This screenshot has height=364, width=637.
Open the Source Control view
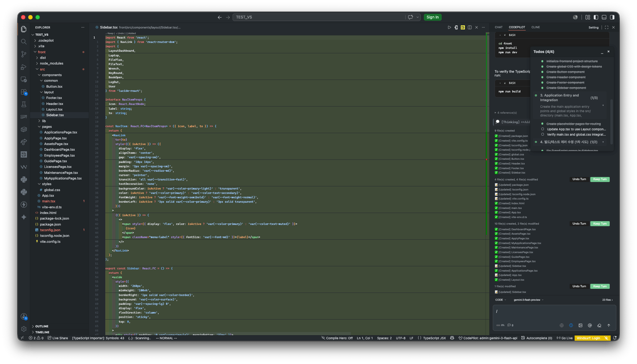coord(24,54)
